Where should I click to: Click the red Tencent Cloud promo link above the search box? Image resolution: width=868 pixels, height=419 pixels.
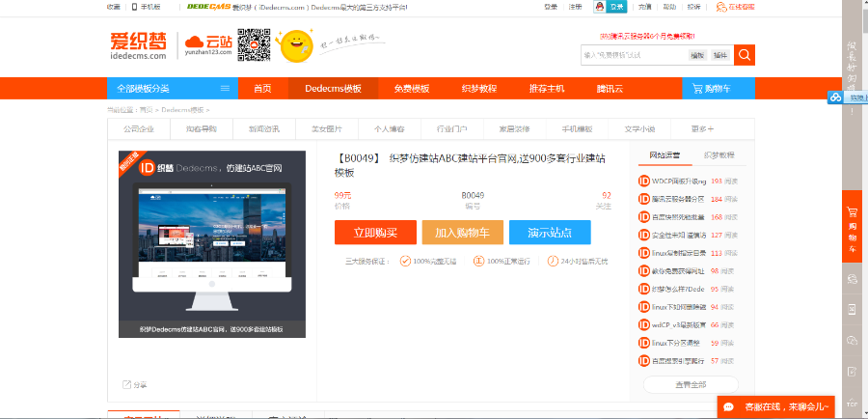pyautogui.click(x=647, y=36)
